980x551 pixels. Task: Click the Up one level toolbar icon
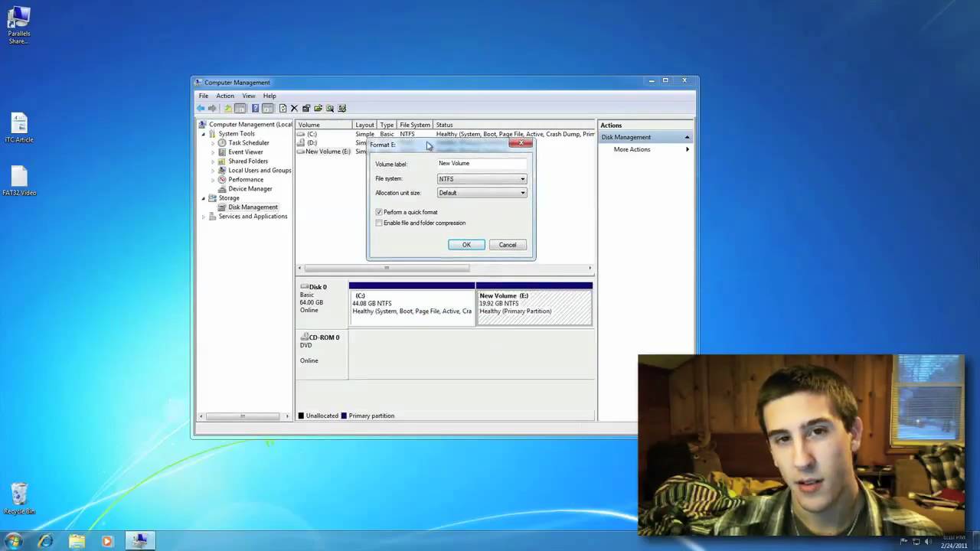227,108
